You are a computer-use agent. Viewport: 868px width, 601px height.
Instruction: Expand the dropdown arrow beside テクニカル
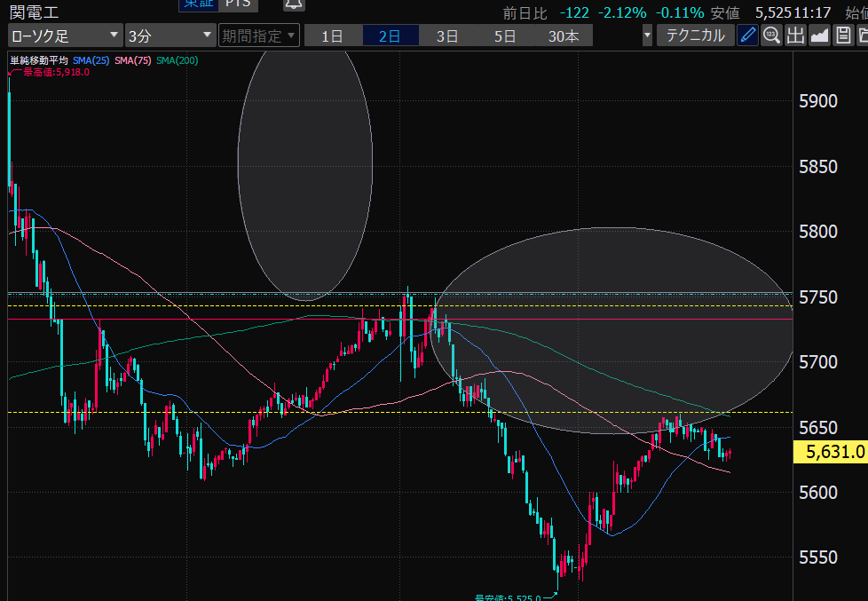647,36
